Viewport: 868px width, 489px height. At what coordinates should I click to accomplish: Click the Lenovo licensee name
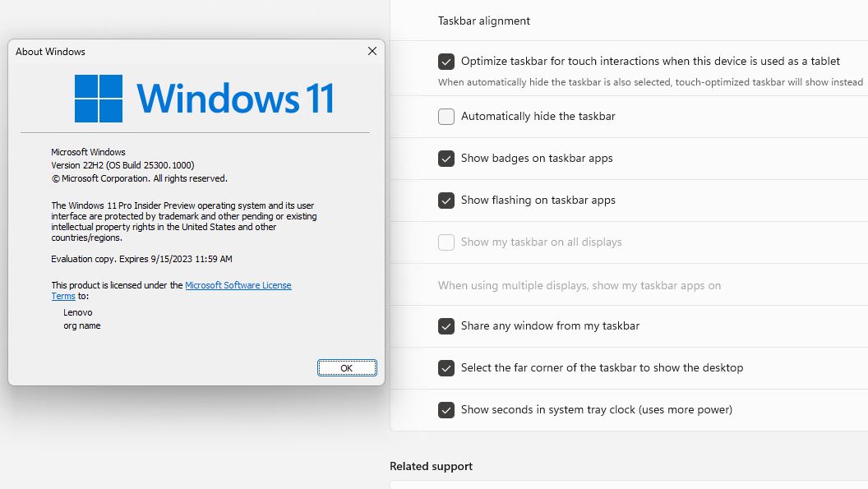(78, 312)
